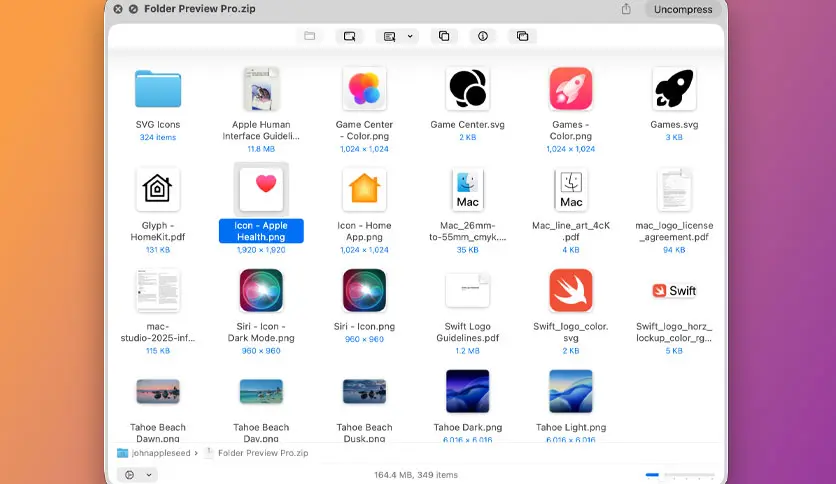Click the stacked windows toolbar icon

(522, 36)
